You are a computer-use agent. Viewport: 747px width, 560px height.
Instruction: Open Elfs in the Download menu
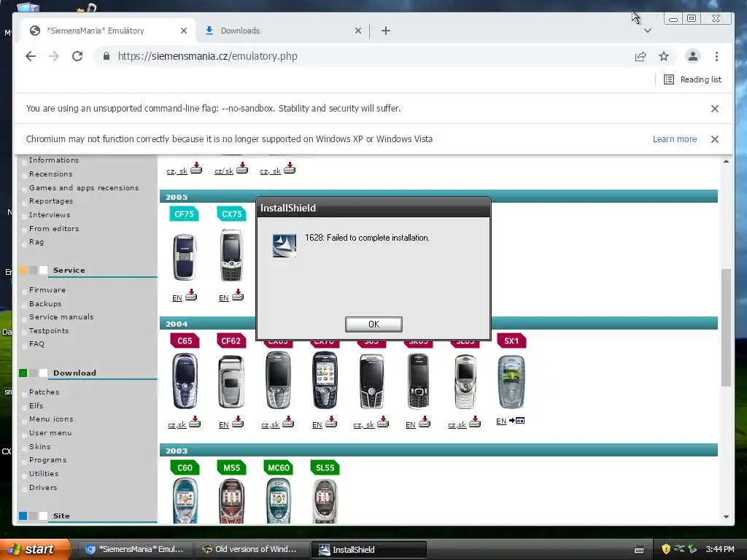click(x=36, y=405)
